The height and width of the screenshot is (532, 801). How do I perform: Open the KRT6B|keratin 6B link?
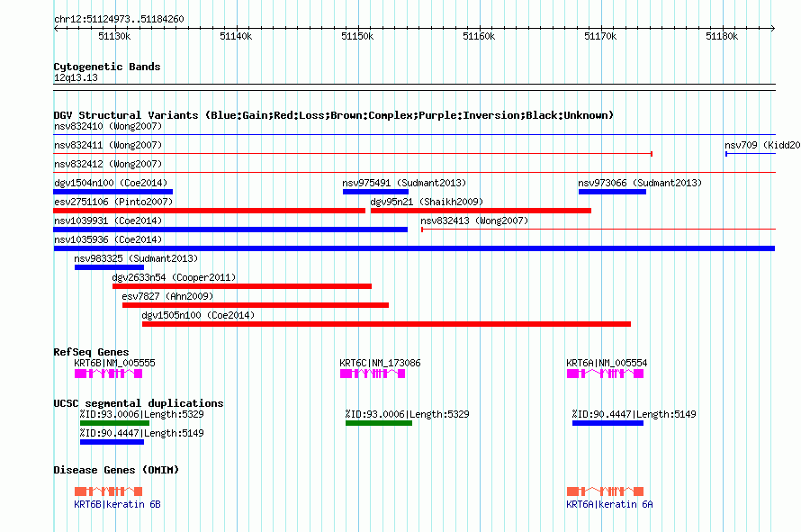tap(118, 504)
